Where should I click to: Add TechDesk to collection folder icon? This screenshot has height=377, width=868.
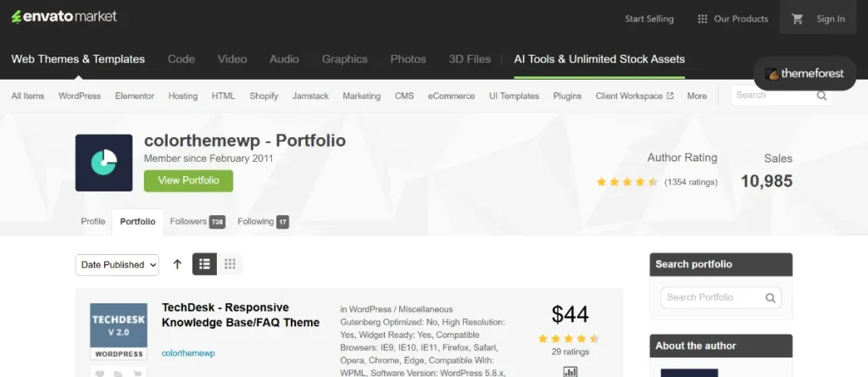pos(119,373)
